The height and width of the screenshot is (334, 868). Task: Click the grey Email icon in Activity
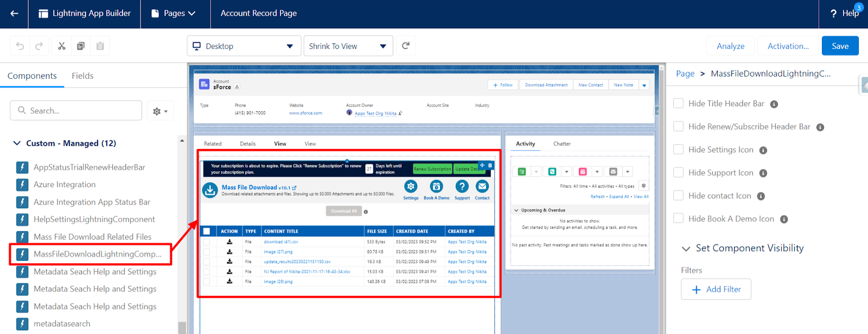click(613, 172)
